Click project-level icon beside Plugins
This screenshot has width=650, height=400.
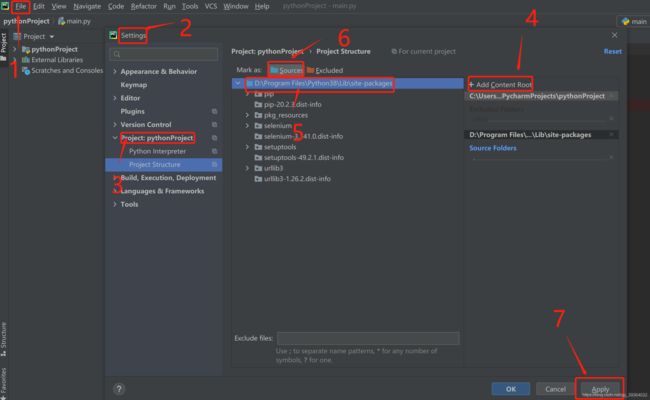coord(214,111)
